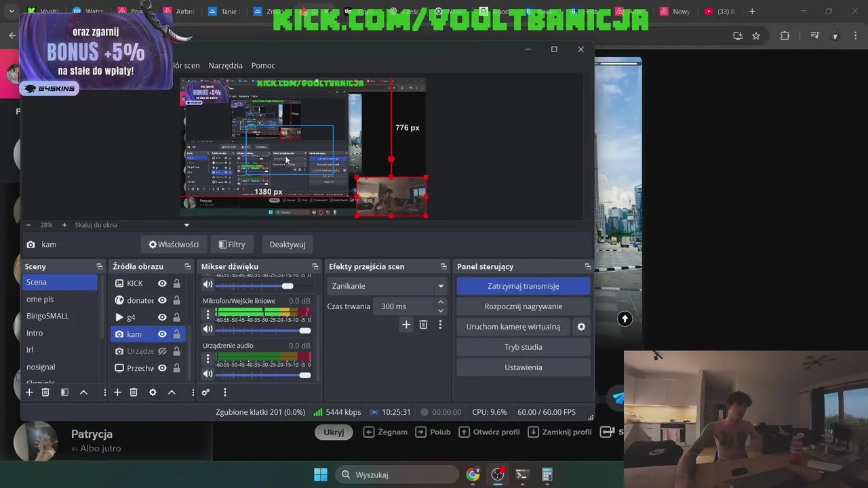Click Windows Start button on taskbar
Image resolution: width=868 pixels, height=488 pixels.
(321, 474)
